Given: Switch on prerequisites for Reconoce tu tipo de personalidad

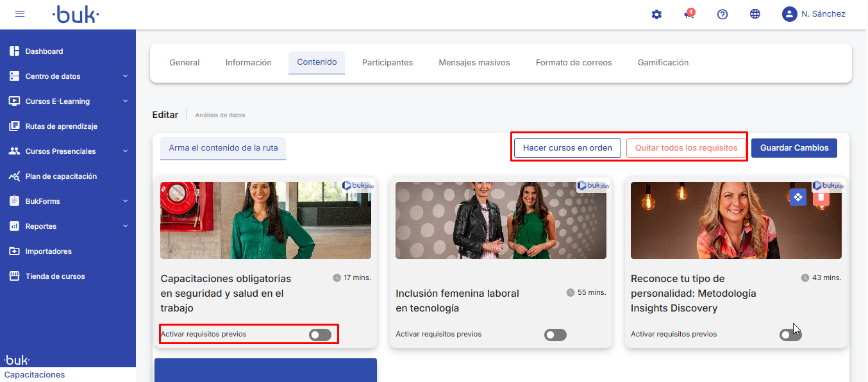Looking at the screenshot, I should (x=790, y=335).
